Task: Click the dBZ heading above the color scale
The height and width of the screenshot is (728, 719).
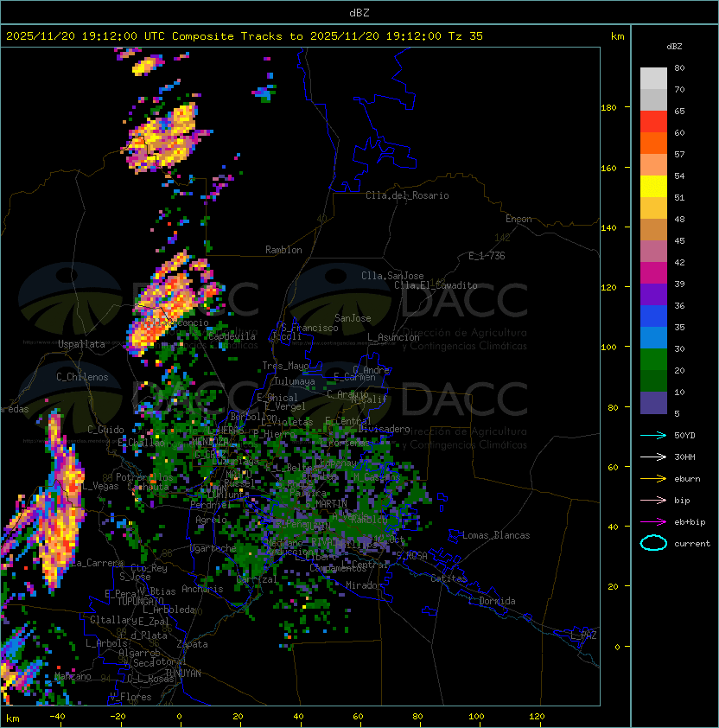Action: (674, 47)
